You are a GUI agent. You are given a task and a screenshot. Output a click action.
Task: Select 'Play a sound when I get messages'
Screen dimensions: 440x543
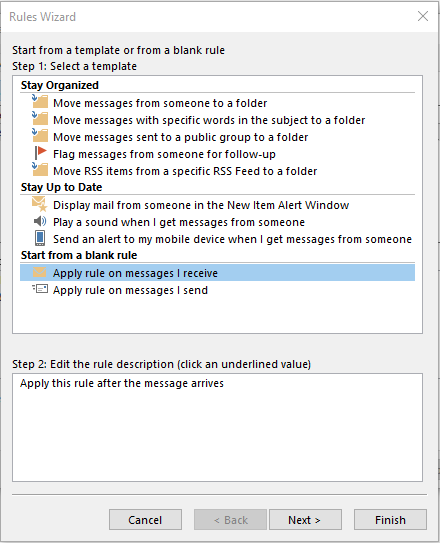point(179,222)
